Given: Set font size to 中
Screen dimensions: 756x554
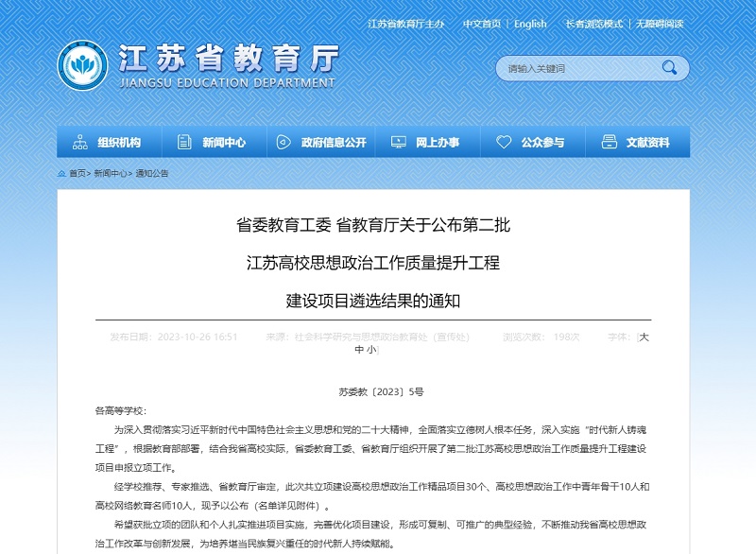Looking at the screenshot, I should [x=359, y=350].
